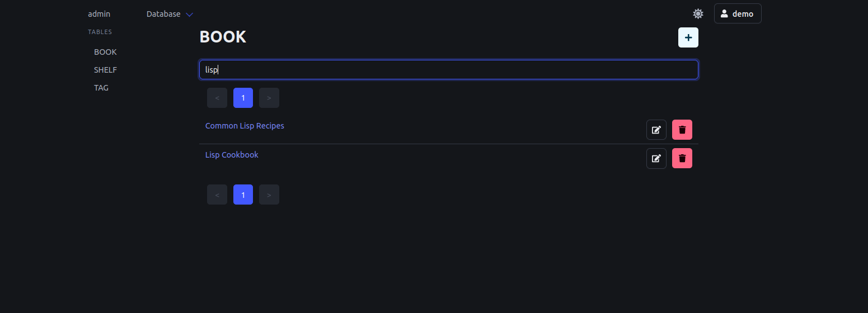Open the Lisp Cookbook link

click(232, 155)
